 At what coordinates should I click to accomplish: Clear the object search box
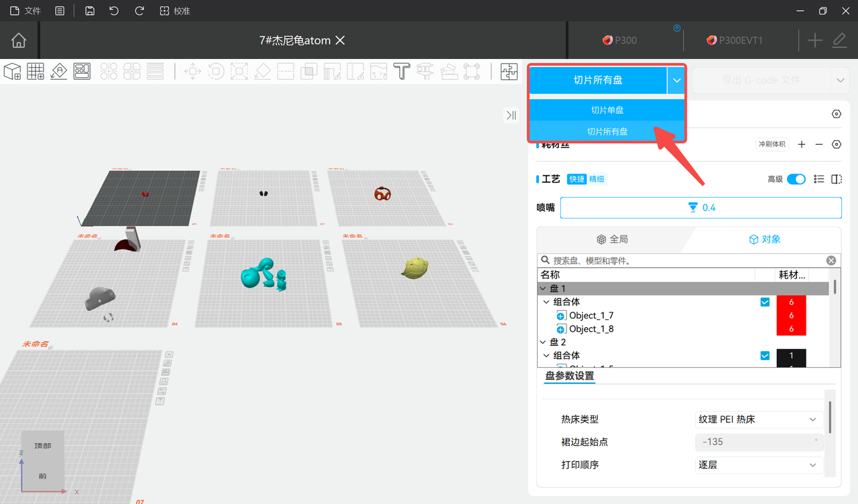tap(831, 261)
